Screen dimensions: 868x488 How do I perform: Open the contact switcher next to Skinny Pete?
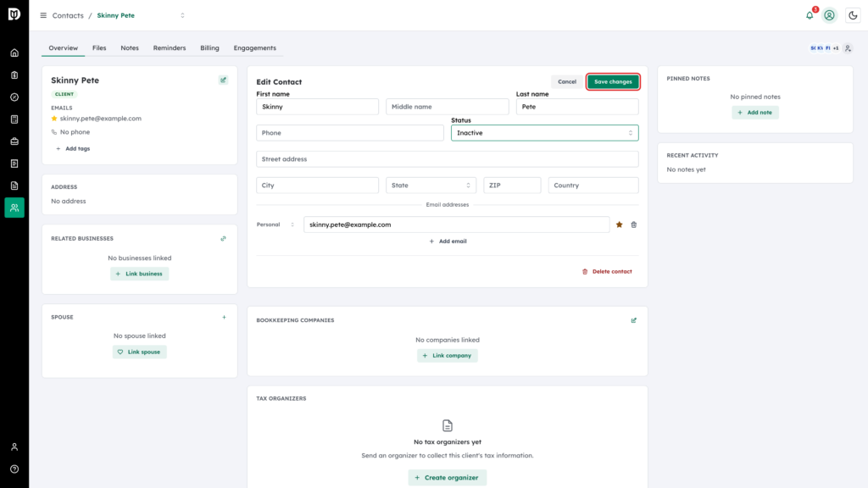coord(183,15)
